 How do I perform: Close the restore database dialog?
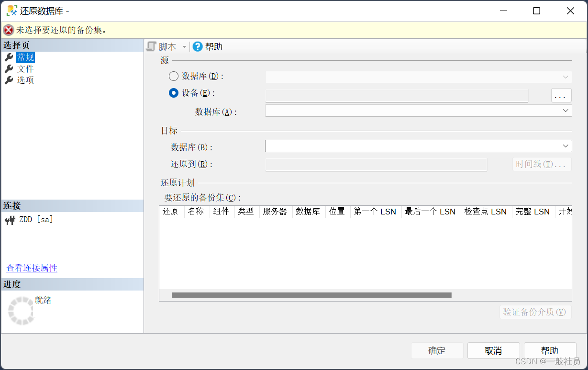570,11
